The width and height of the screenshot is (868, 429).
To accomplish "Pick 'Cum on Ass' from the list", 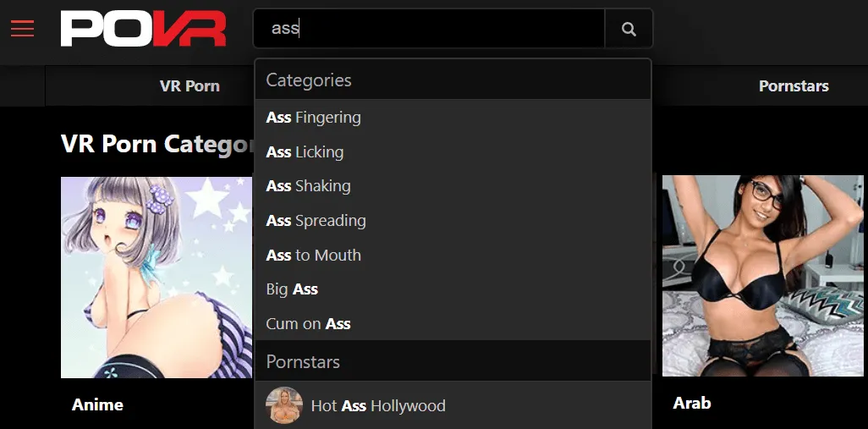I will (x=309, y=324).
